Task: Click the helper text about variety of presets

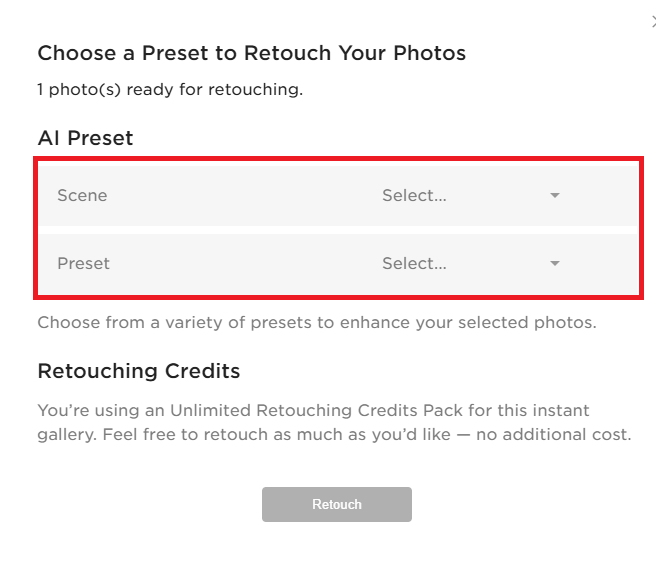Action: [x=317, y=323]
